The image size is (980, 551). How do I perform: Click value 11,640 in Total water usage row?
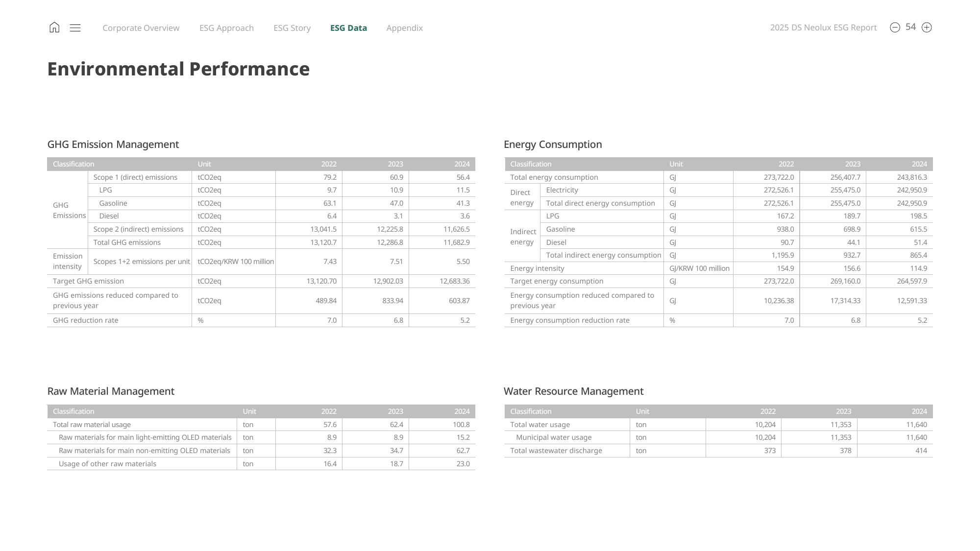(916, 425)
